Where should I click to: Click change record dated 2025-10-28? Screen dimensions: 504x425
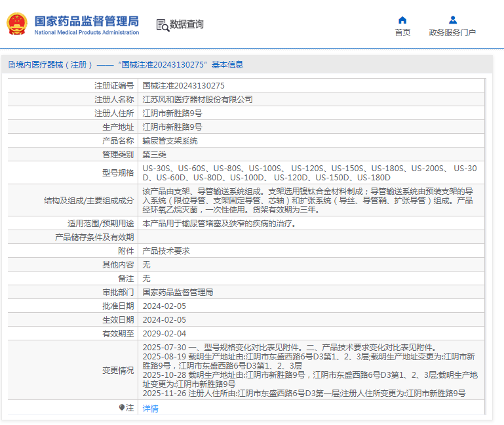(x=310, y=380)
